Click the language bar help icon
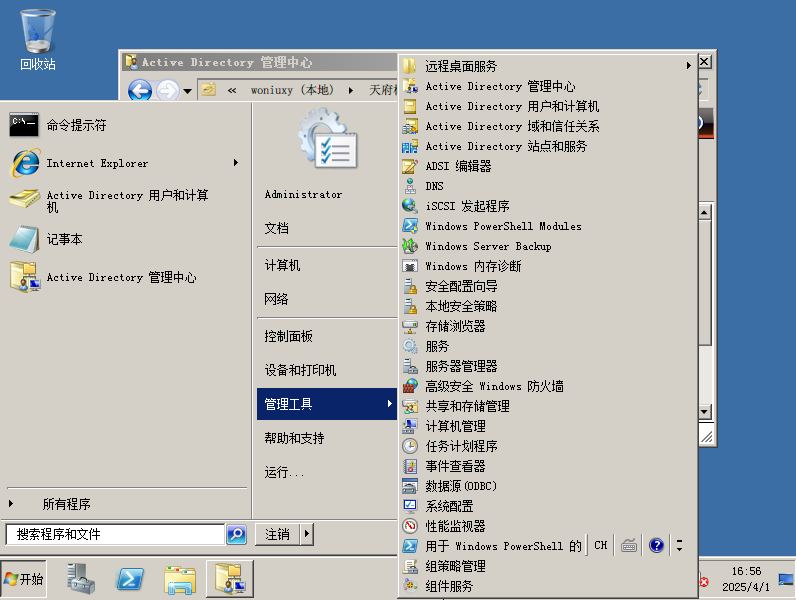Screen dimensions: 796x600 [656, 546]
